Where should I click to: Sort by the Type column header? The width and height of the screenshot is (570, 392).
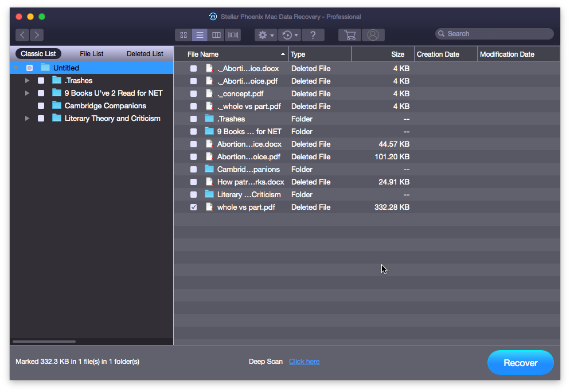click(x=320, y=54)
